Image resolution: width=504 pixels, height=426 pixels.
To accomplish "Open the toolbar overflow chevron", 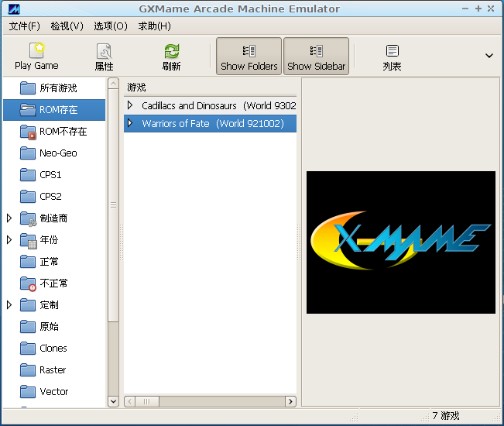I will point(489,56).
